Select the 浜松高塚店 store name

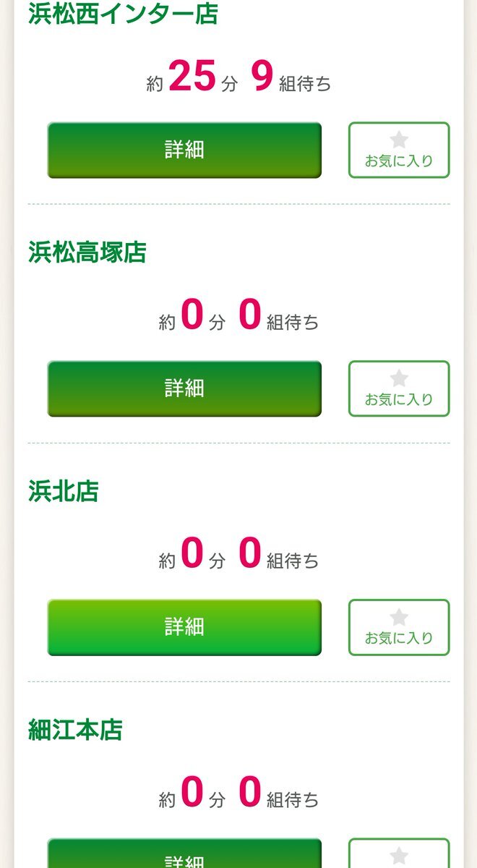click(x=87, y=252)
